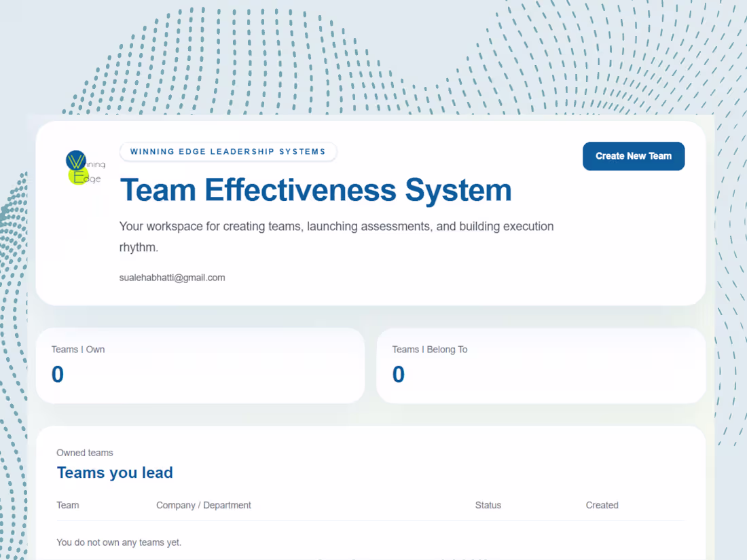
Task: Click the Teams I Own count value
Action: 58,374
